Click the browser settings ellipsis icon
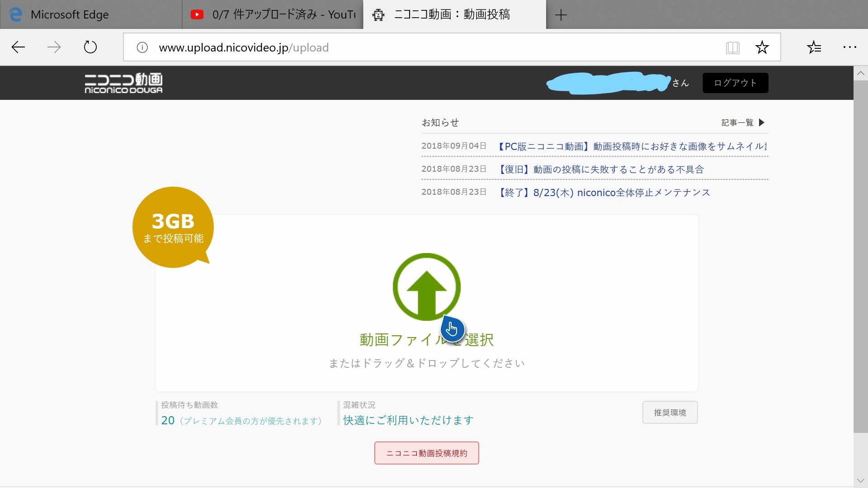 coord(849,47)
